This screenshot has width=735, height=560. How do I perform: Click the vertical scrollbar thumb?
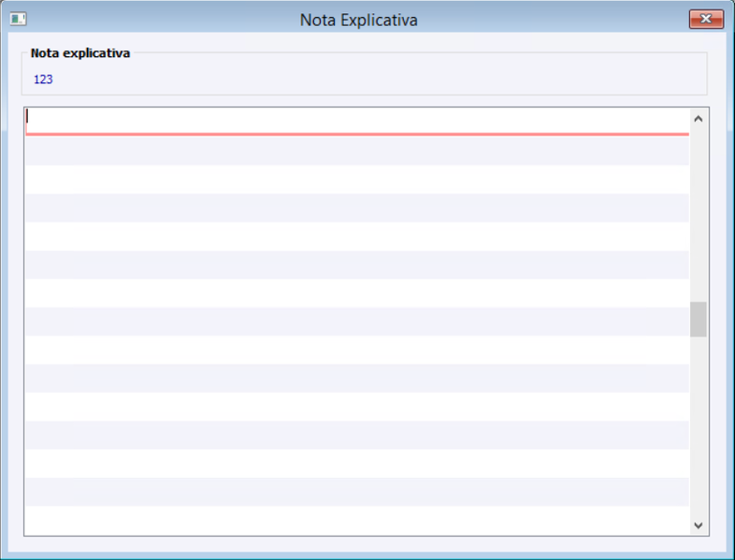point(698,319)
